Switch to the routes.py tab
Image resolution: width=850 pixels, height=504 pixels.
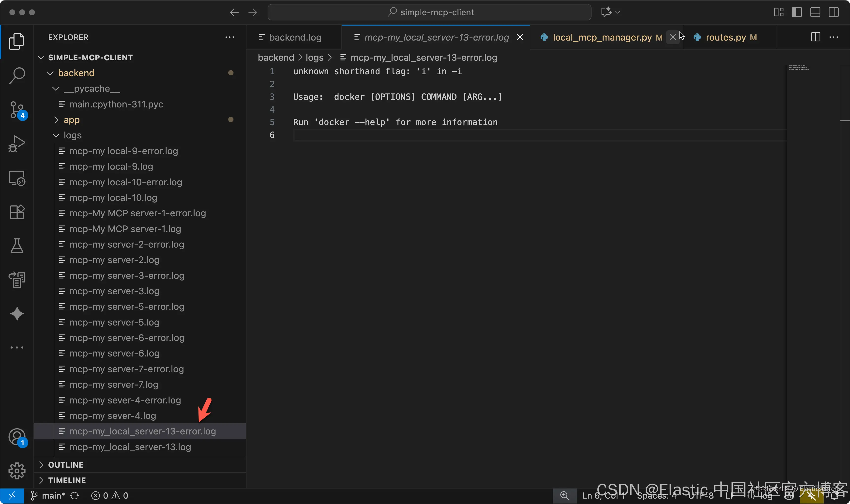pyautogui.click(x=725, y=37)
